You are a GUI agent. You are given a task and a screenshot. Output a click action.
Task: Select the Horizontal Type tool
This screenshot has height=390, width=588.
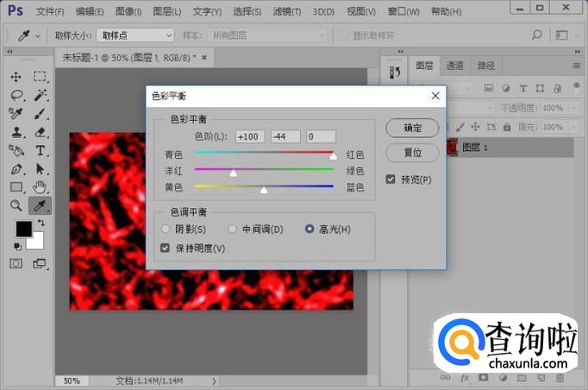tap(41, 150)
